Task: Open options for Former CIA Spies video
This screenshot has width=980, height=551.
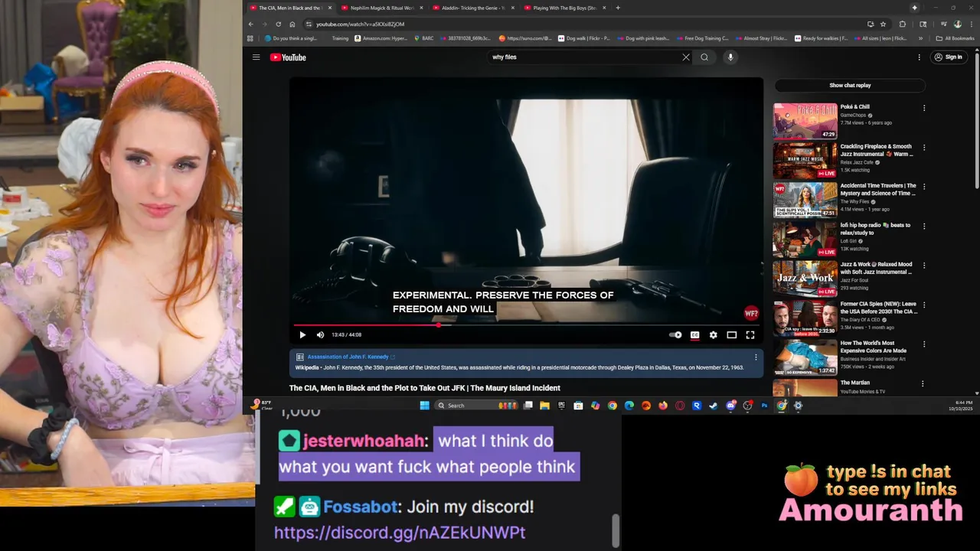Action: click(x=924, y=305)
